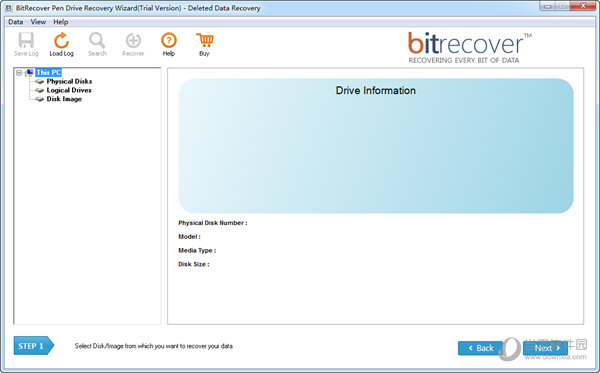Click the application icon in title bar
Viewport: 600px width, 373px height.
click(x=8, y=8)
